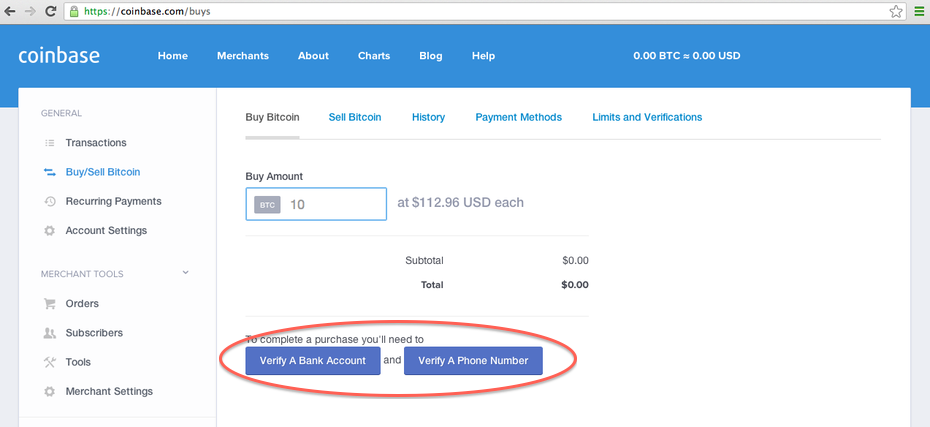Open the Help nav item
The width and height of the screenshot is (930, 427).
click(483, 56)
